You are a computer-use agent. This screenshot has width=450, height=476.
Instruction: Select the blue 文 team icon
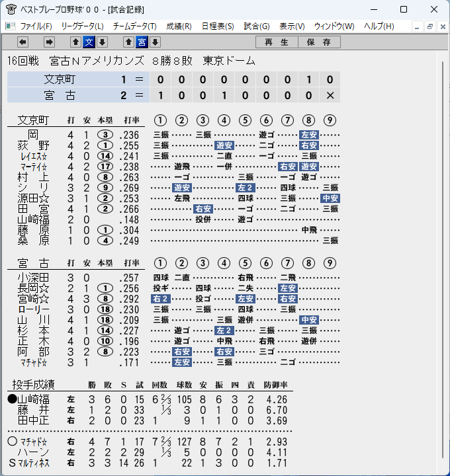click(89, 42)
